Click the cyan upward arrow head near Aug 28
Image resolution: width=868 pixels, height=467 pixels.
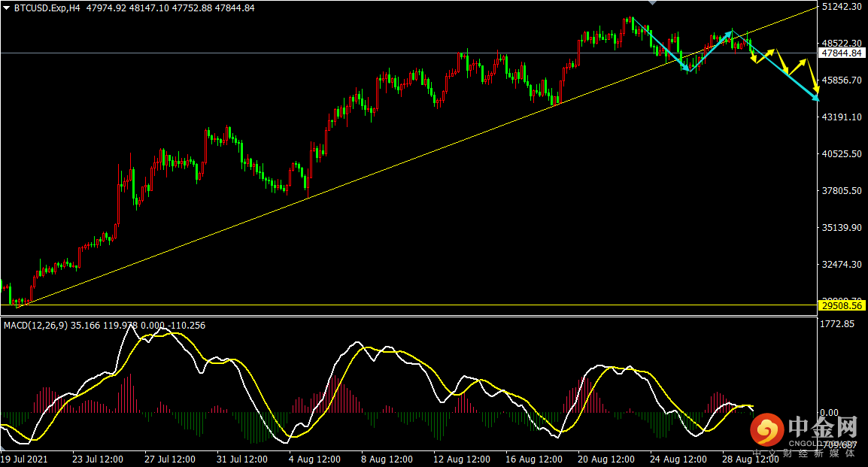click(x=729, y=33)
